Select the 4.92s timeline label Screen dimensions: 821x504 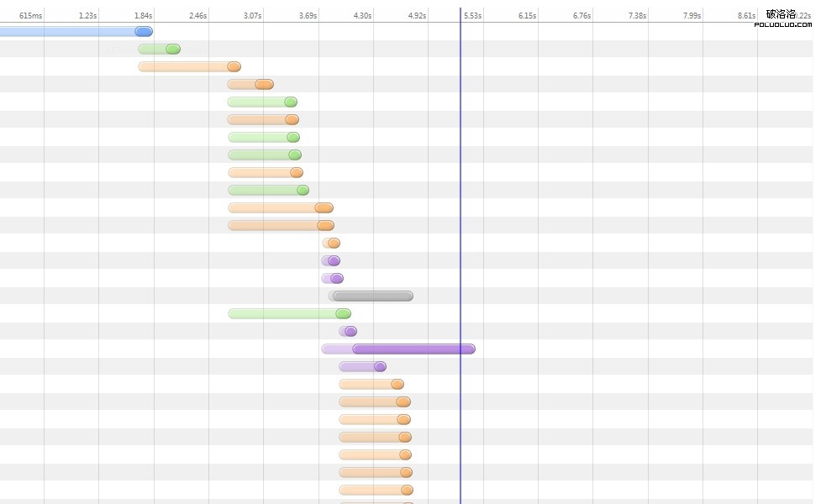click(417, 16)
